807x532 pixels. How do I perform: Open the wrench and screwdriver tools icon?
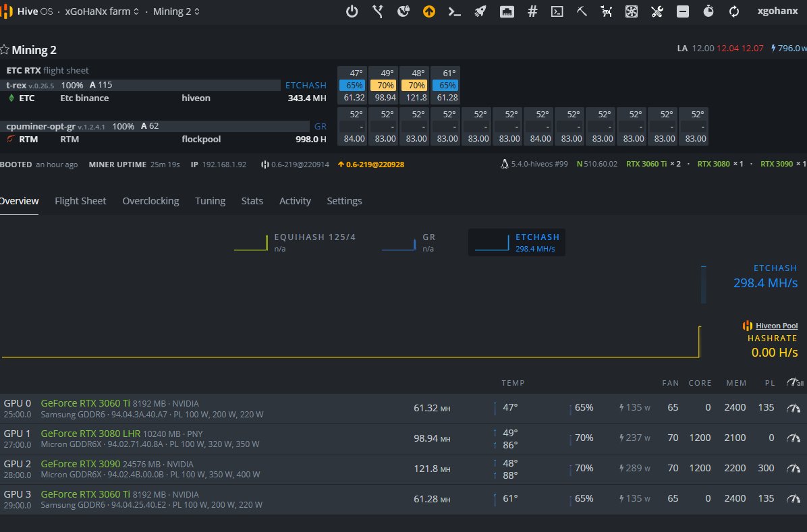[x=657, y=11]
